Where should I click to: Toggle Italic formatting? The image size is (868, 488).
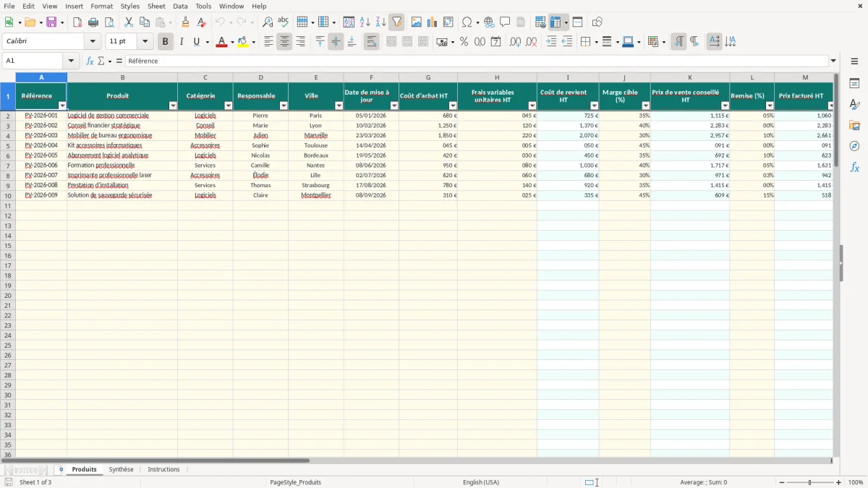click(x=181, y=42)
